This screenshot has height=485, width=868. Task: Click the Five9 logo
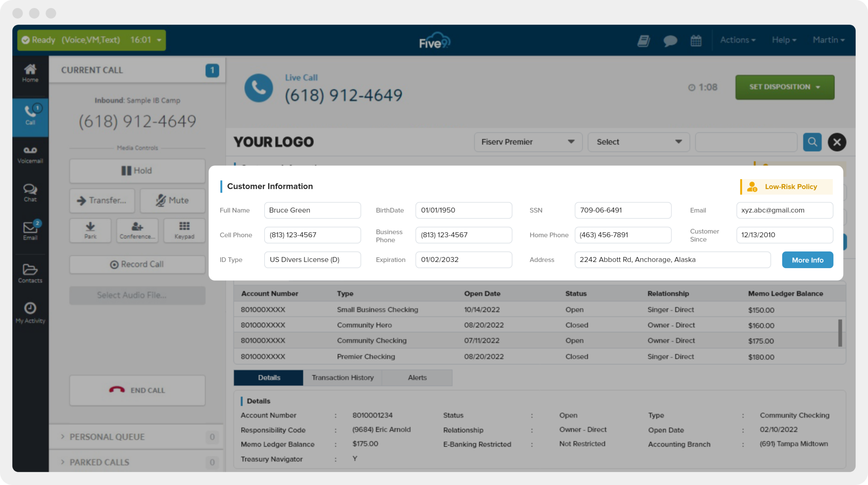[x=435, y=41]
